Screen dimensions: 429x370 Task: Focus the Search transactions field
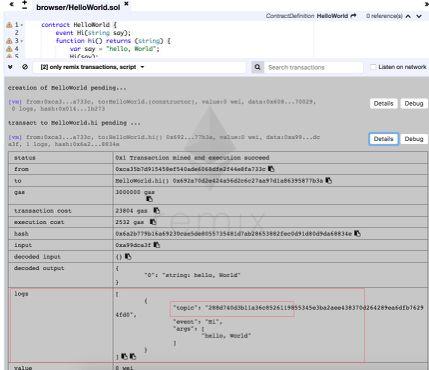click(x=313, y=67)
